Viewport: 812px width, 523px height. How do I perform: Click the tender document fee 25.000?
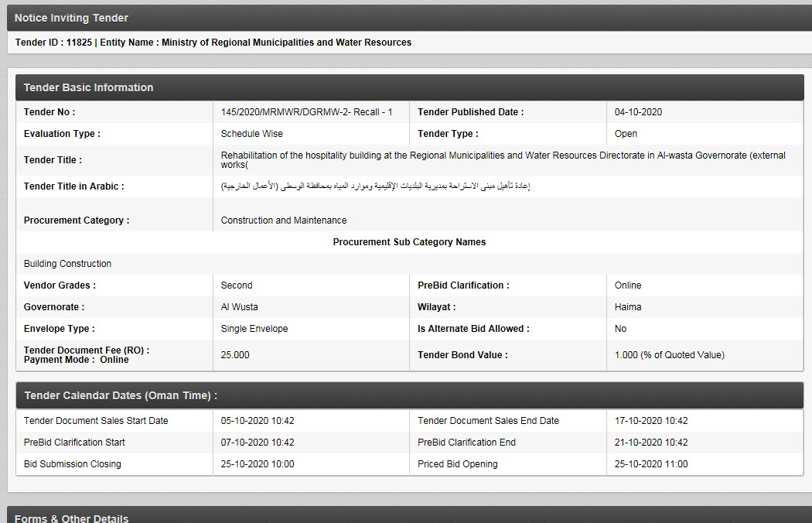[x=235, y=355]
